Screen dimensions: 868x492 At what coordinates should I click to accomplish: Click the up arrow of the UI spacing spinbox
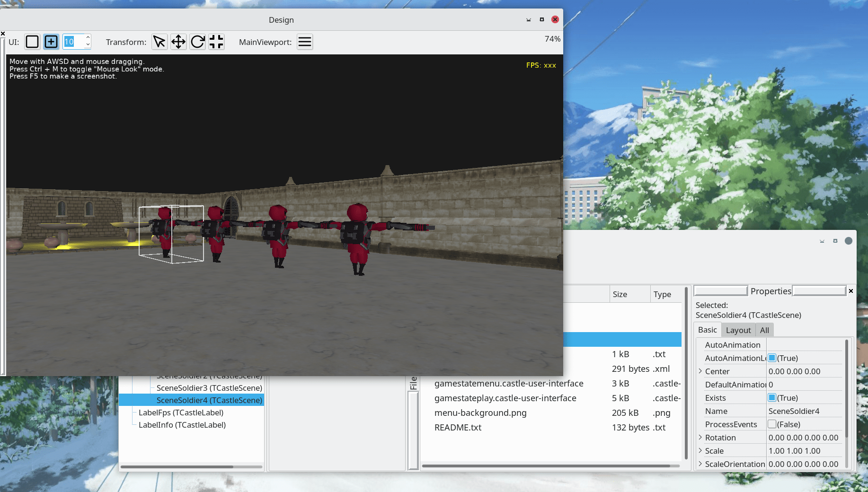(x=89, y=38)
